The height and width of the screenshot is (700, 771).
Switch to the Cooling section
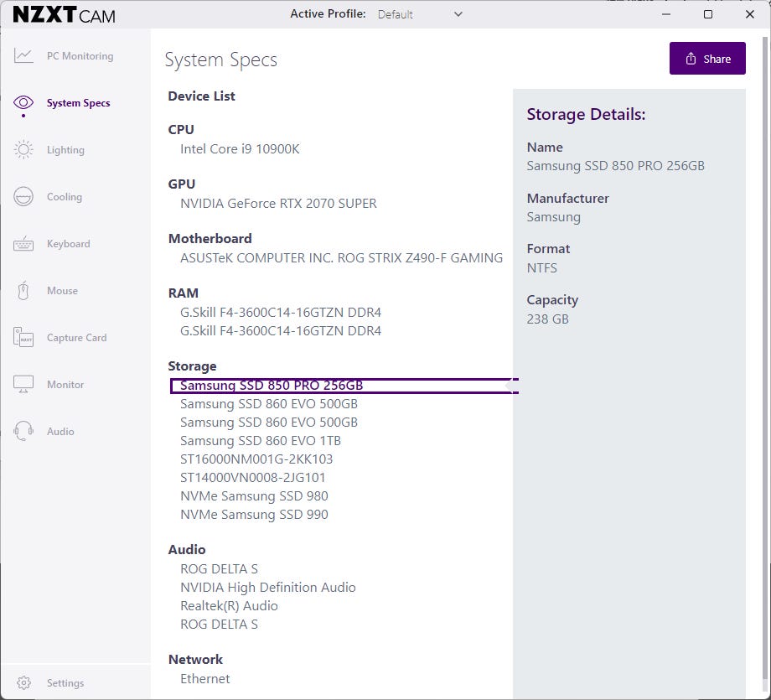pyautogui.click(x=65, y=197)
